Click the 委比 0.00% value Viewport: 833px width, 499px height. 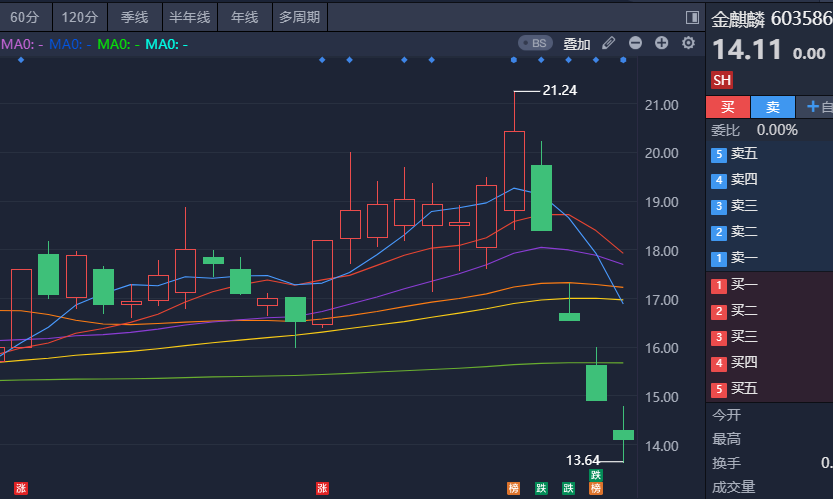777,130
